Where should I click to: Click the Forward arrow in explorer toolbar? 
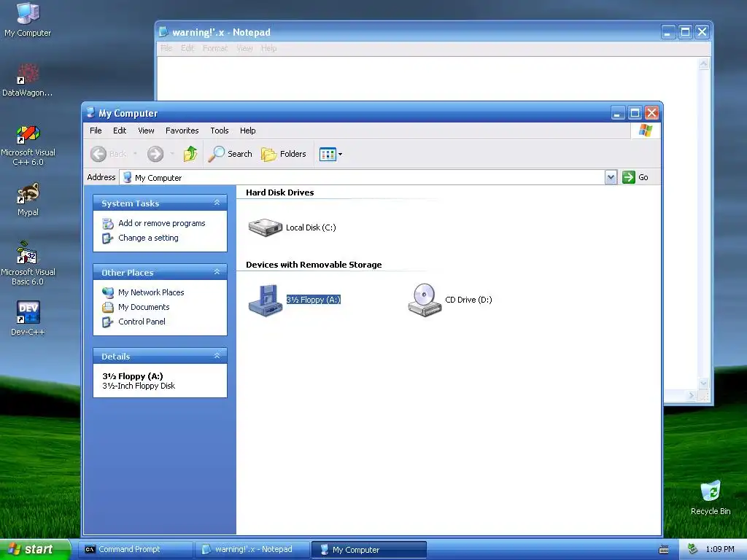155,154
